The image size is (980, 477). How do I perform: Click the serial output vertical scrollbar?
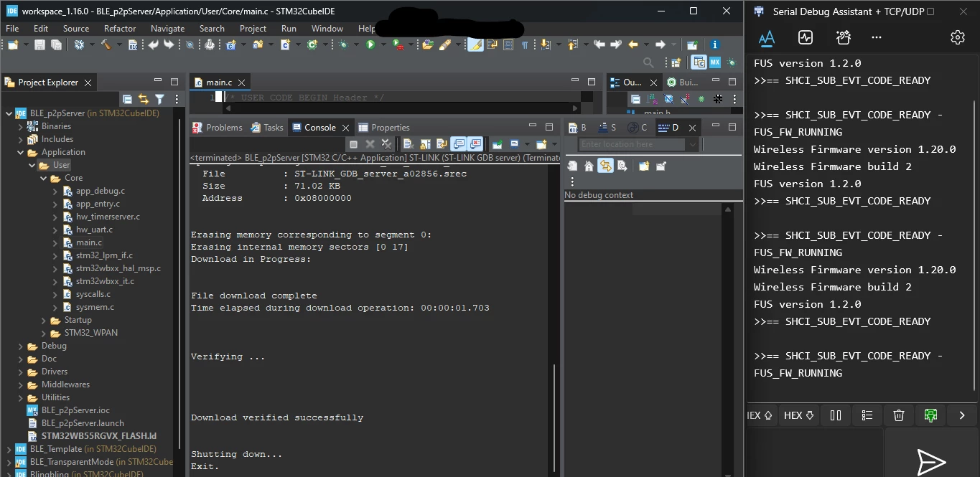point(975,244)
